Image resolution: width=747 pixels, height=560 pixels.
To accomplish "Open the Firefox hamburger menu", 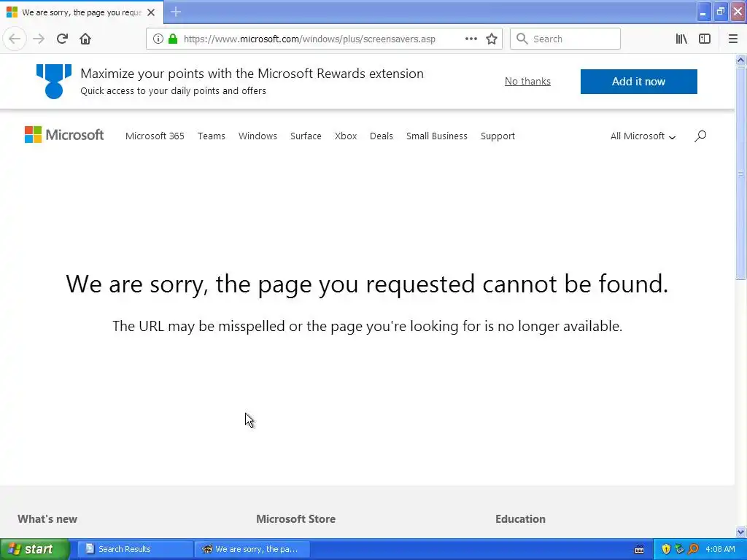I will click(732, 39).
